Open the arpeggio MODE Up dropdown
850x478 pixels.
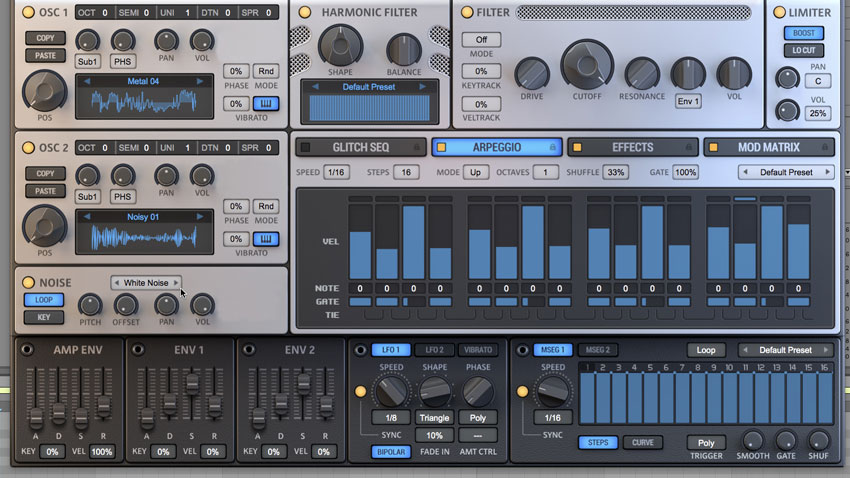click(475, 172)
